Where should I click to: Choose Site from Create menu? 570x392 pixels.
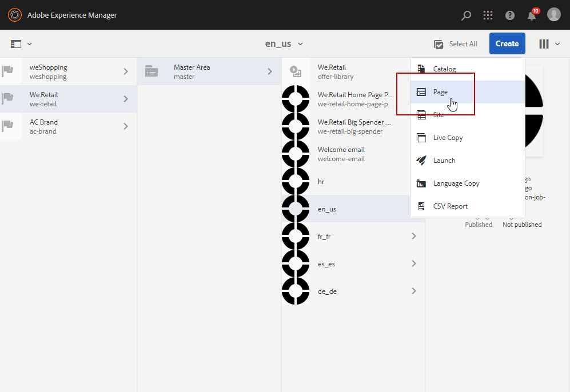click(x=468, y=115)
